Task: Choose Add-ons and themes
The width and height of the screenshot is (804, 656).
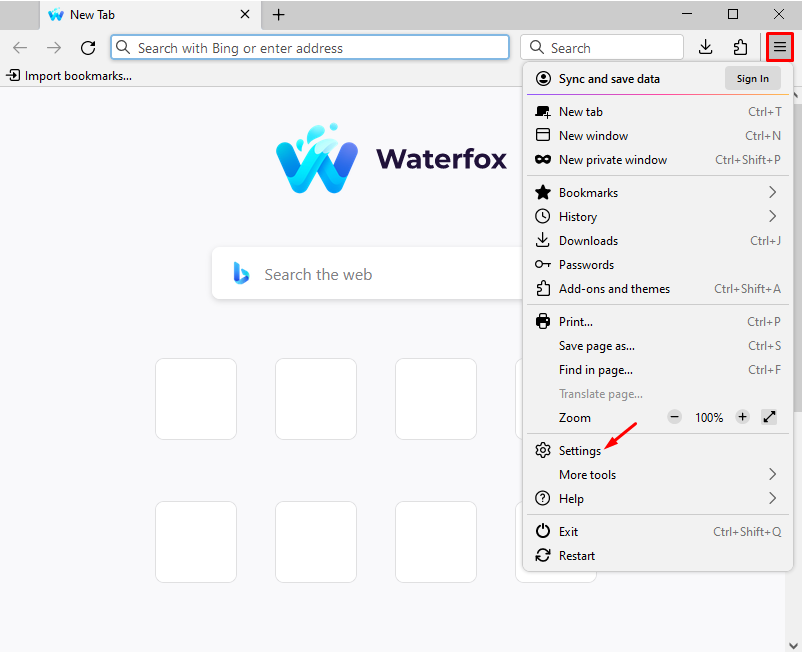Action: (x=614, y=288)
